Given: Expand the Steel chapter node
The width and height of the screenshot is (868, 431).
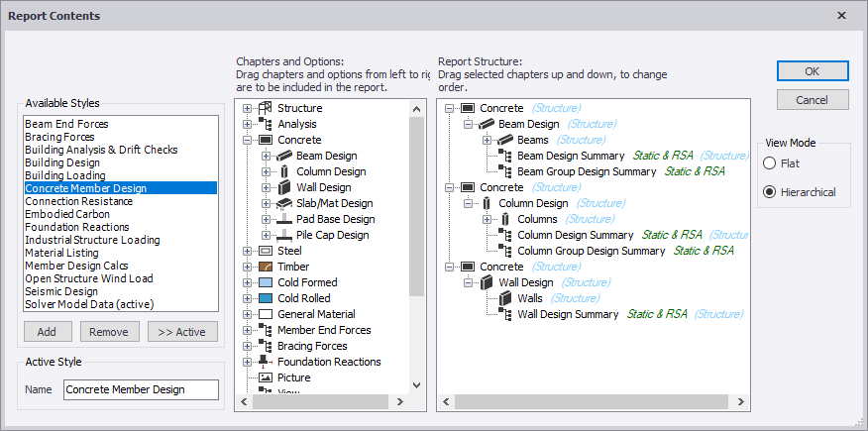Looking at the screenshot, I should (247, 251).
